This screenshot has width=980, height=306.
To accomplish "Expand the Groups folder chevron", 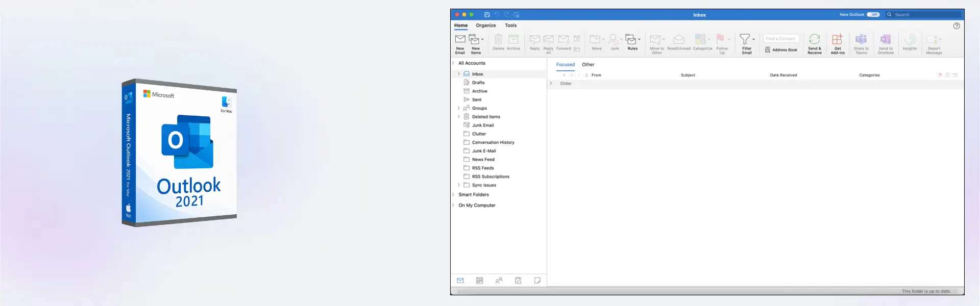I will 459,108.
